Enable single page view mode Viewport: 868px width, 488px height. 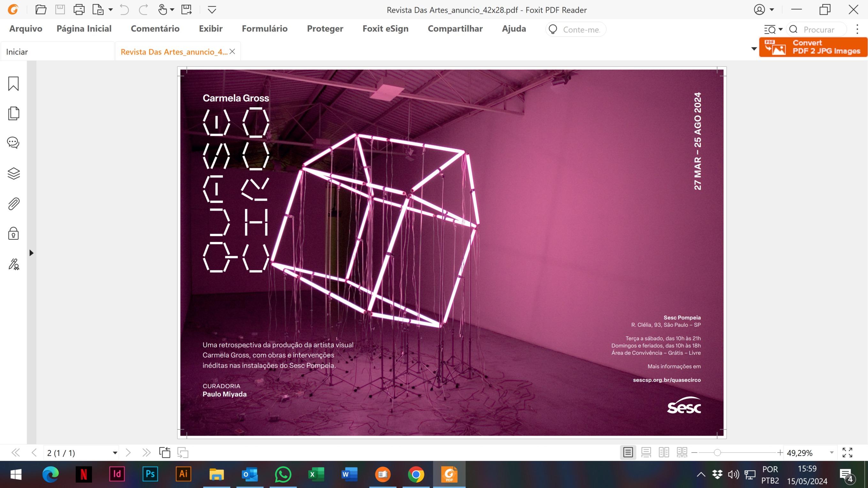[x=628, y=452]
